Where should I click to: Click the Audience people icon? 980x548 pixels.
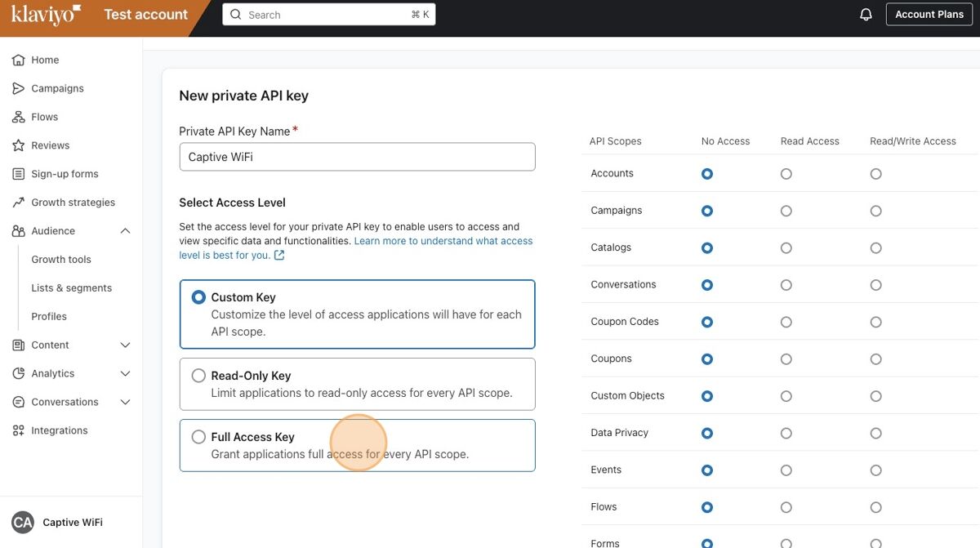(19, 231)
